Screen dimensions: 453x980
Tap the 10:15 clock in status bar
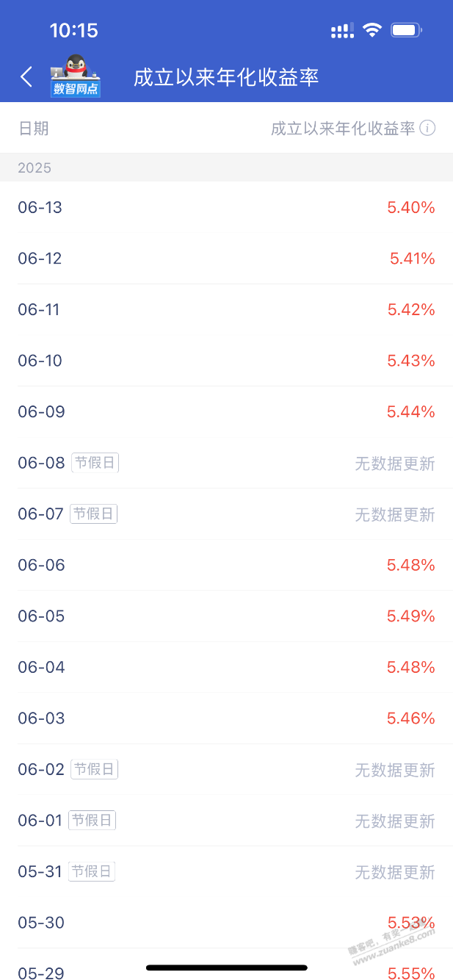coord(73,30)
